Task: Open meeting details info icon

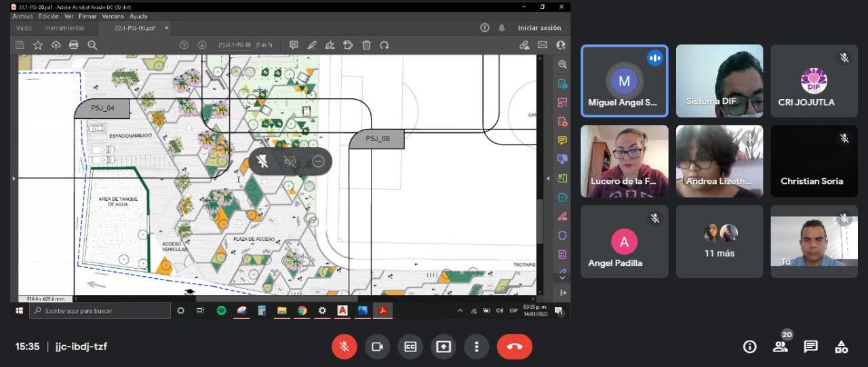Action: 749,347
